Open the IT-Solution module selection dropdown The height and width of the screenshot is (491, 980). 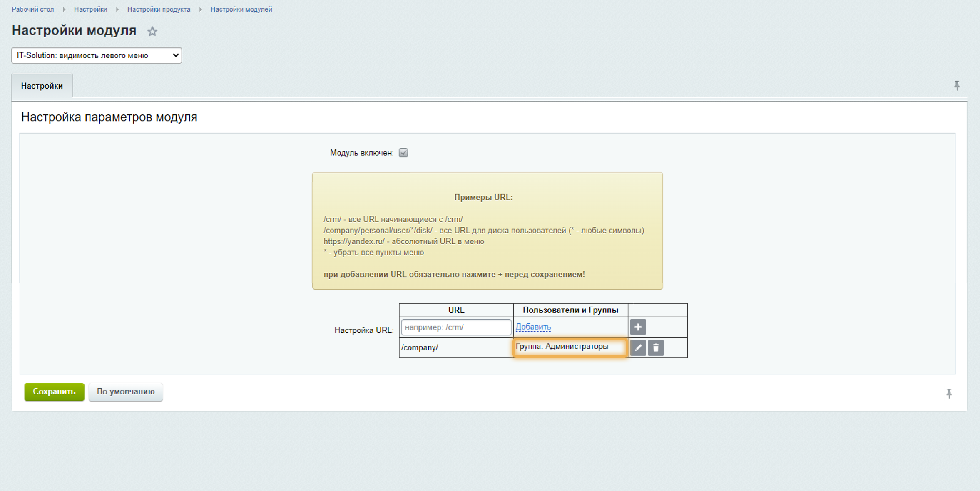(x=97, y=55)
